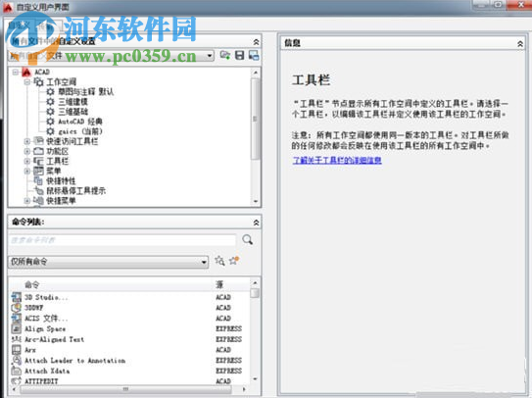Select the Arc-Aligned Text command icon
Screen dimensions: 532x398
tap(16, 339)
